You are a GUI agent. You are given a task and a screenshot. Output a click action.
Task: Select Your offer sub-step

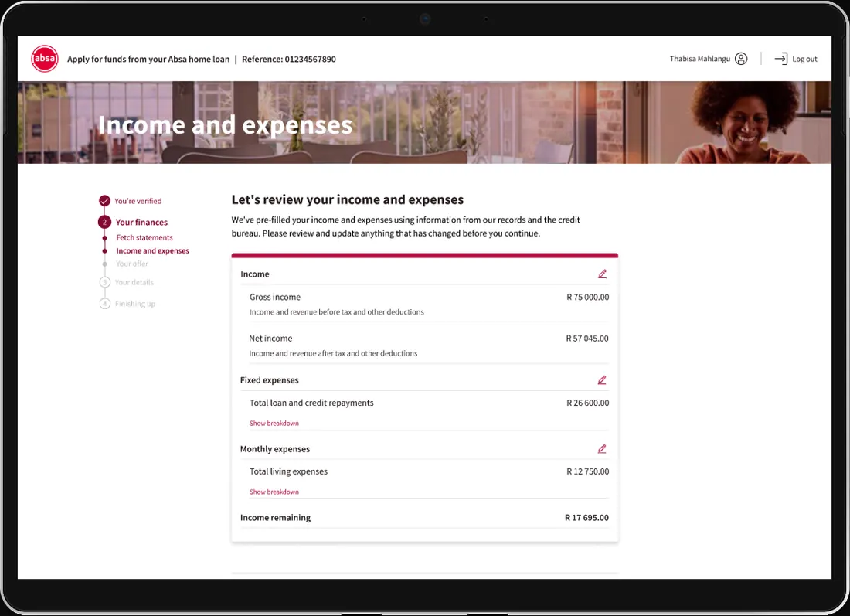tap(131, 264)
